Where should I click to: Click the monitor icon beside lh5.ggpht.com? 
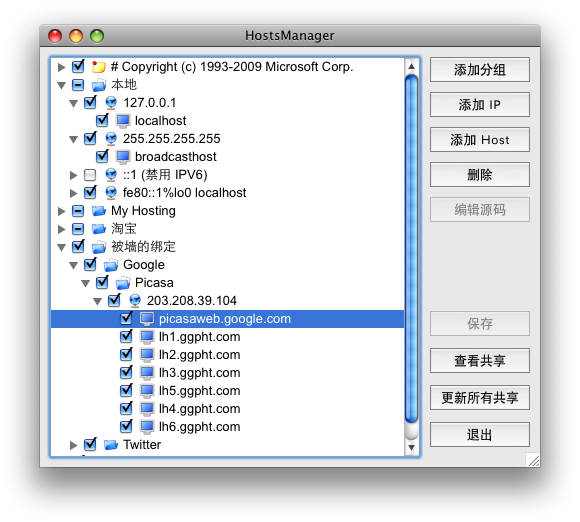147,391
